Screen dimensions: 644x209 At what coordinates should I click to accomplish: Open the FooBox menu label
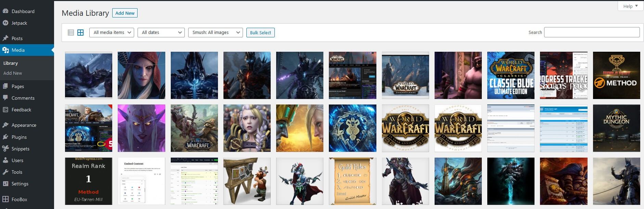pyautogui.click(x=20, y=199)
